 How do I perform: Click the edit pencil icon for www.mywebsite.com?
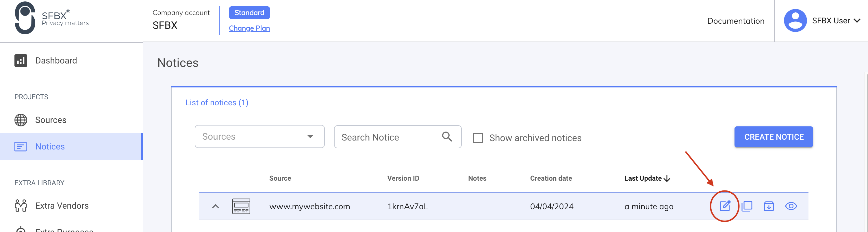[725, 206]
